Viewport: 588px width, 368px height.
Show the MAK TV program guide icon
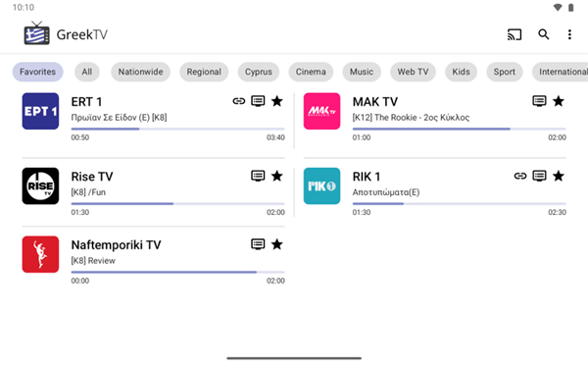pos(539,101)
